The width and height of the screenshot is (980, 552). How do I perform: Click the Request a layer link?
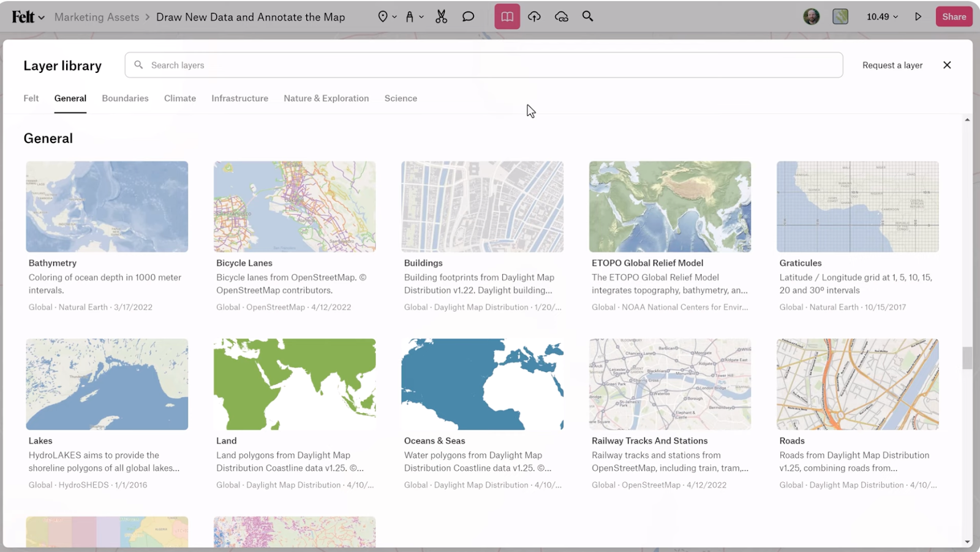tap(892, 65)
